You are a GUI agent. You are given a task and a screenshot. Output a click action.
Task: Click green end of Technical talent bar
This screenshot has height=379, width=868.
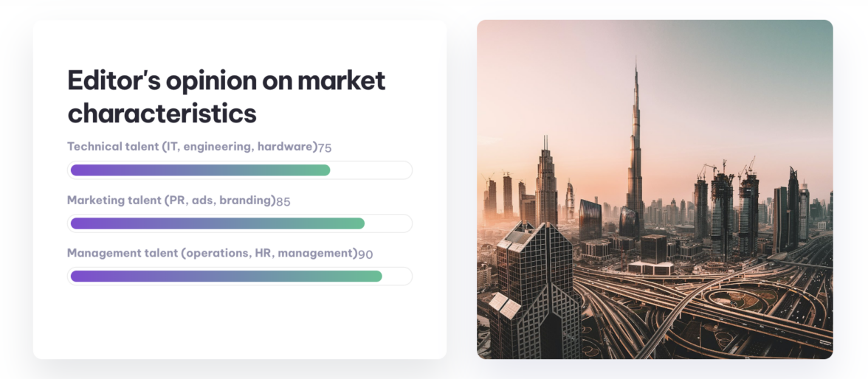coord(321,170)
